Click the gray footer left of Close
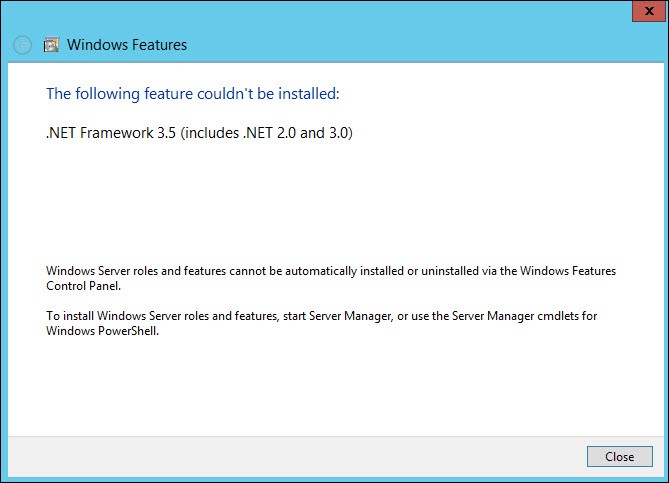The height and width of the screenshot is (483, 669). point(300,456)
